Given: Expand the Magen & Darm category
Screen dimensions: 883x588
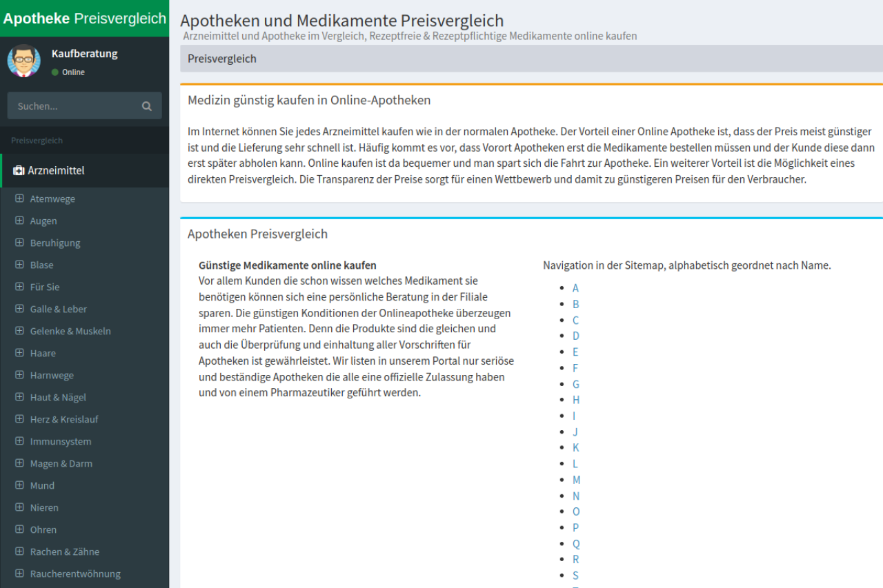Looking at the screenshot, I should 61,463.
